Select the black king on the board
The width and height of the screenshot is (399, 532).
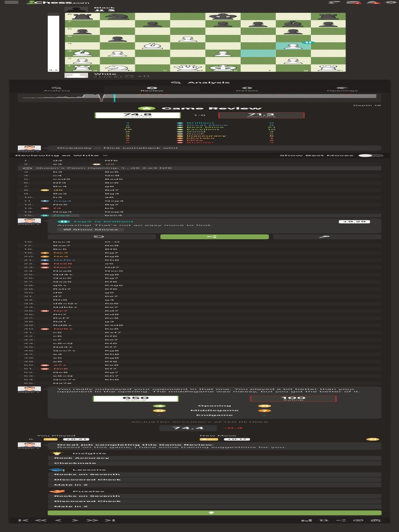click(222, 16)
